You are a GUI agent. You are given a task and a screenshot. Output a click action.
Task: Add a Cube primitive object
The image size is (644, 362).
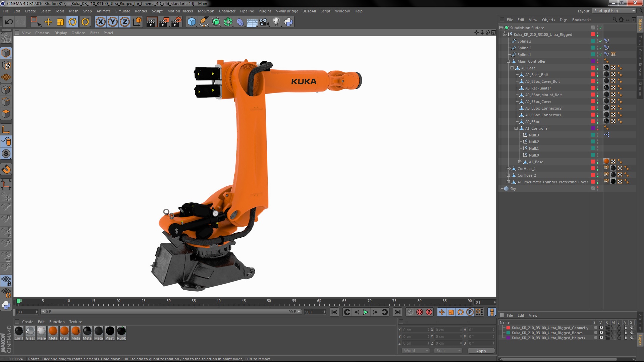coord(192,22)
